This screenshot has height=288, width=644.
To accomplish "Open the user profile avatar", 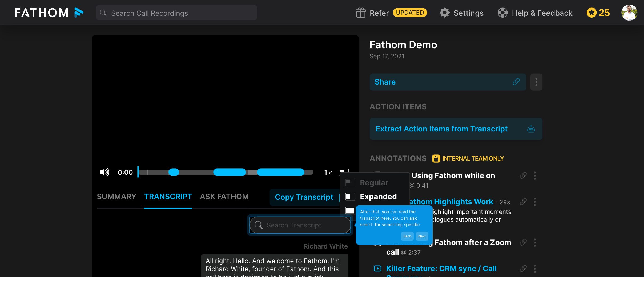I will pos(629,13).
